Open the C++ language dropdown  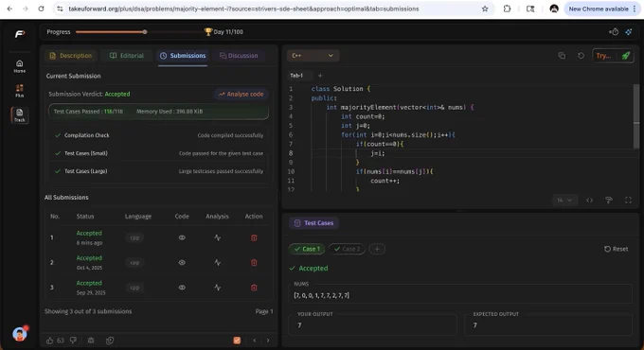click(x=313, y=56)
